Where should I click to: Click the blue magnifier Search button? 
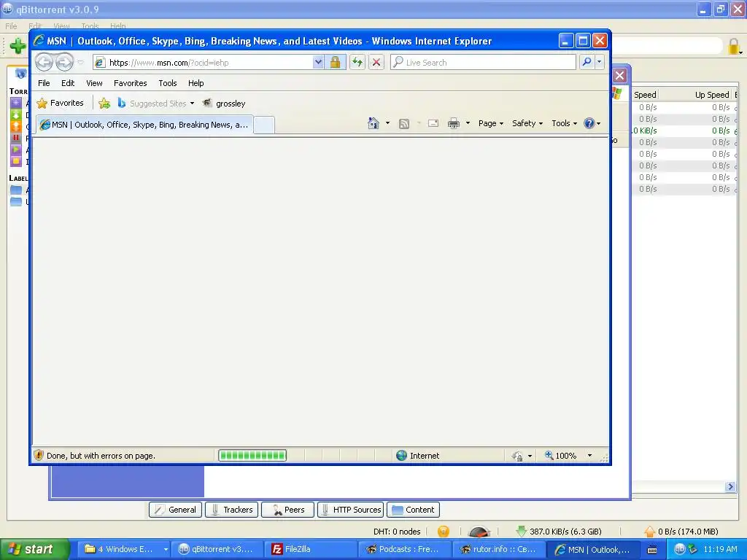587,63
